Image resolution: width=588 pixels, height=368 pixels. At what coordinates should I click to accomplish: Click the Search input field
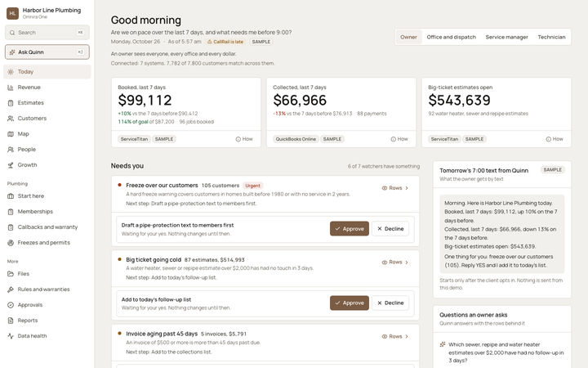[47, 33]
